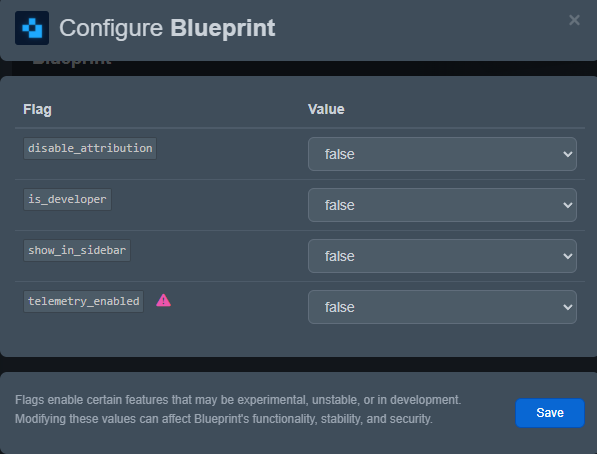Viewport: 597px width, 454px height.
Task: Click the chevron arrow on disable_attribution dropdown
Action: coord(567,154)
